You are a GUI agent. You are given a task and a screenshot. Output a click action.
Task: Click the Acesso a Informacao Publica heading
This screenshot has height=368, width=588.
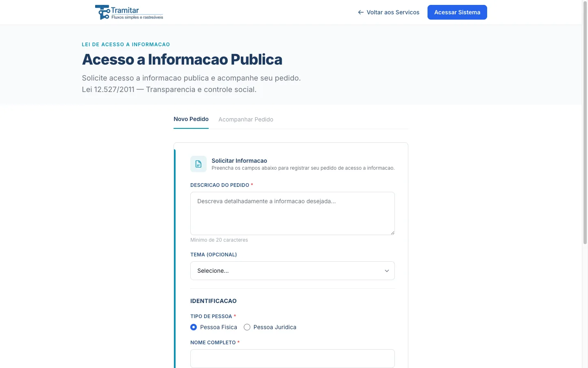(x=182, y=59)
